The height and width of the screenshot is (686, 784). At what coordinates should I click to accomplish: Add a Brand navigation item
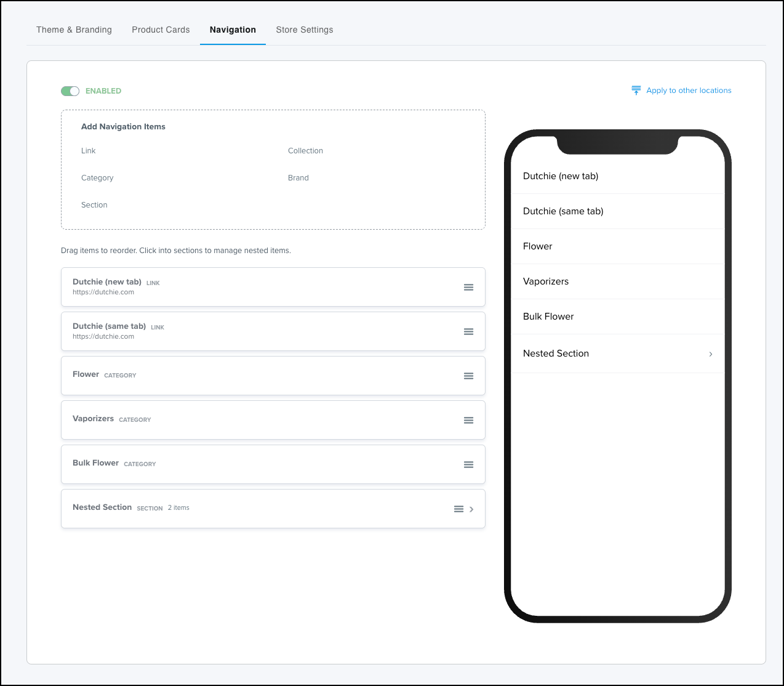click(x=298, y=178)
